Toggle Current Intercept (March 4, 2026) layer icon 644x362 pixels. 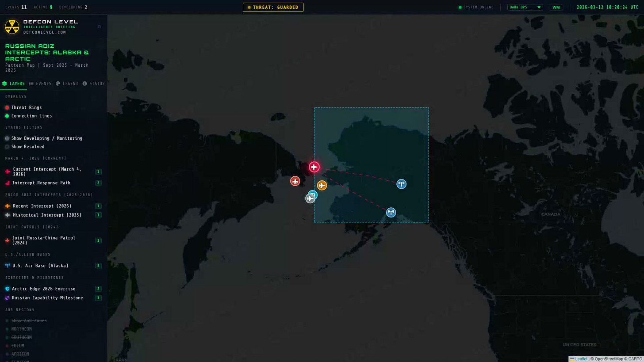tap(8, 171)
